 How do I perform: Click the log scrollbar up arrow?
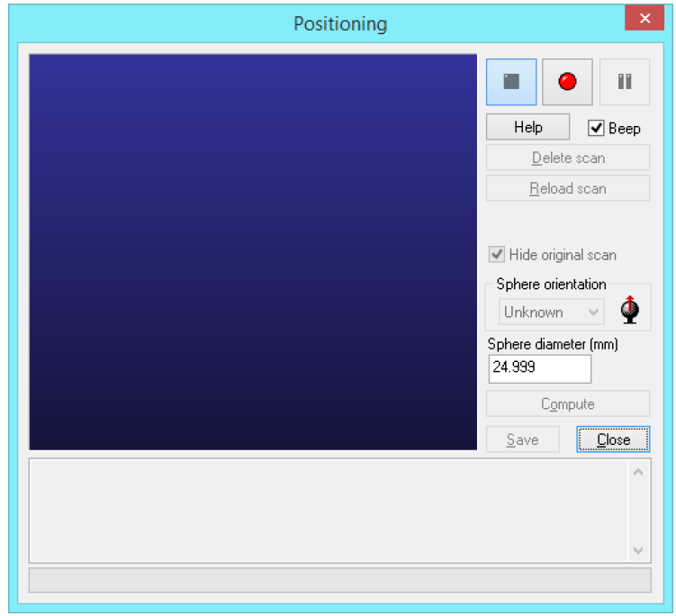pyautogui.click(x=638, y=472)
